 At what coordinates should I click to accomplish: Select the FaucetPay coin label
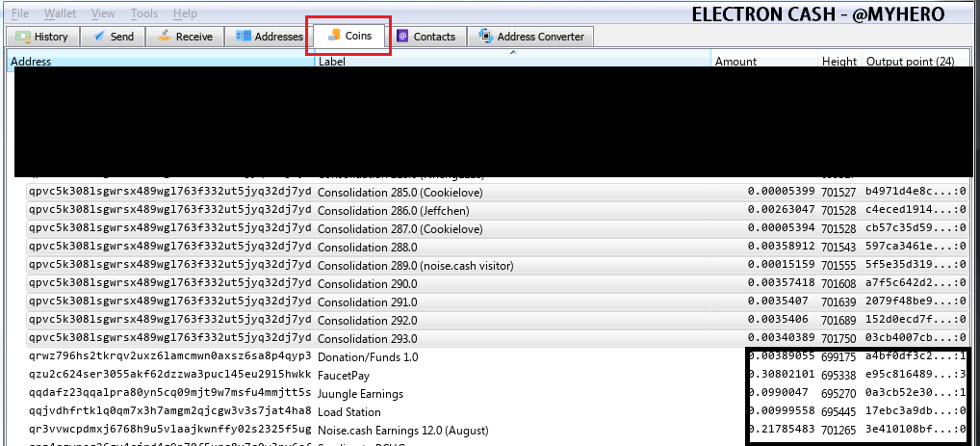(343, 376)
